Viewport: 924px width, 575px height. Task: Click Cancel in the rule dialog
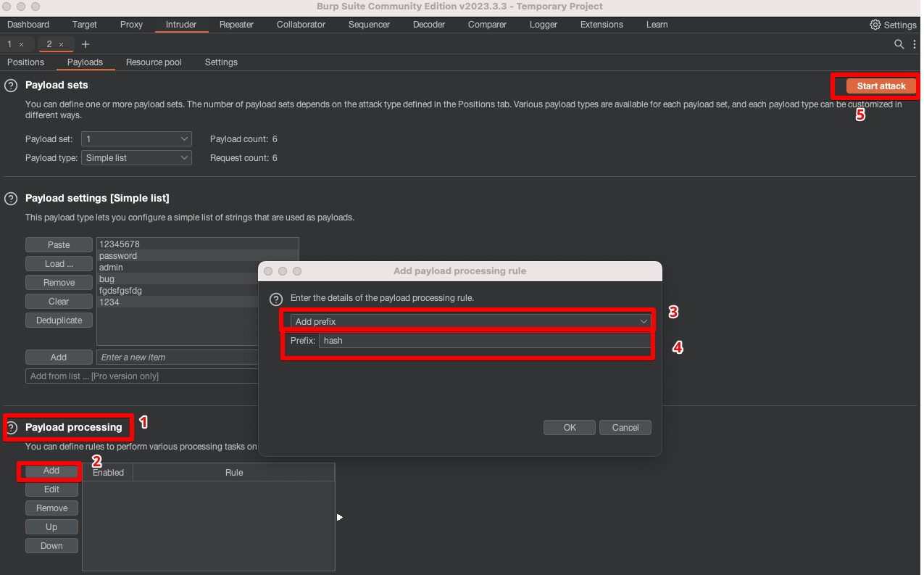coord(625,428)
